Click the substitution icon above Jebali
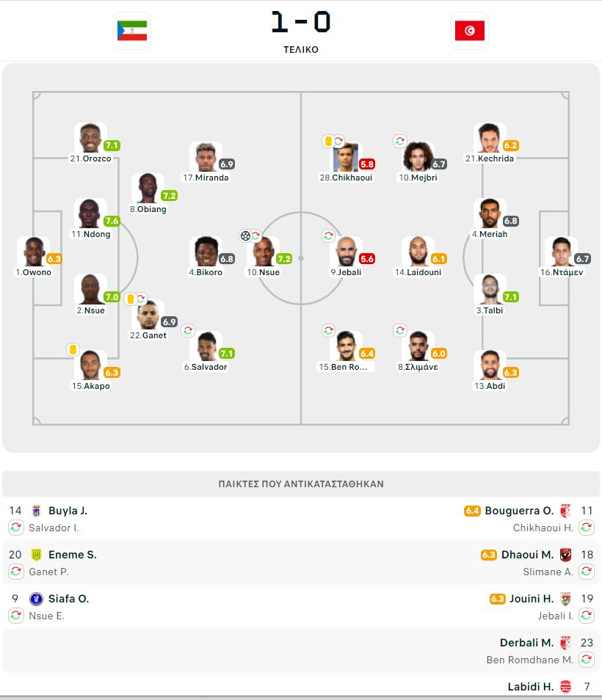Screen dimensions: 602x700 pos(328,236)
